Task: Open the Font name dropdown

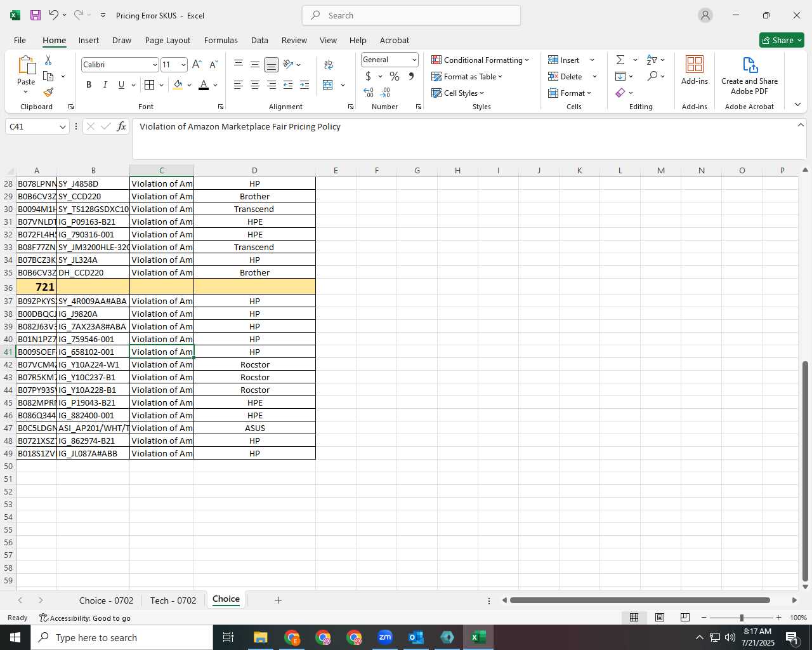Action: pyautogui.click(x=155, y=65)
